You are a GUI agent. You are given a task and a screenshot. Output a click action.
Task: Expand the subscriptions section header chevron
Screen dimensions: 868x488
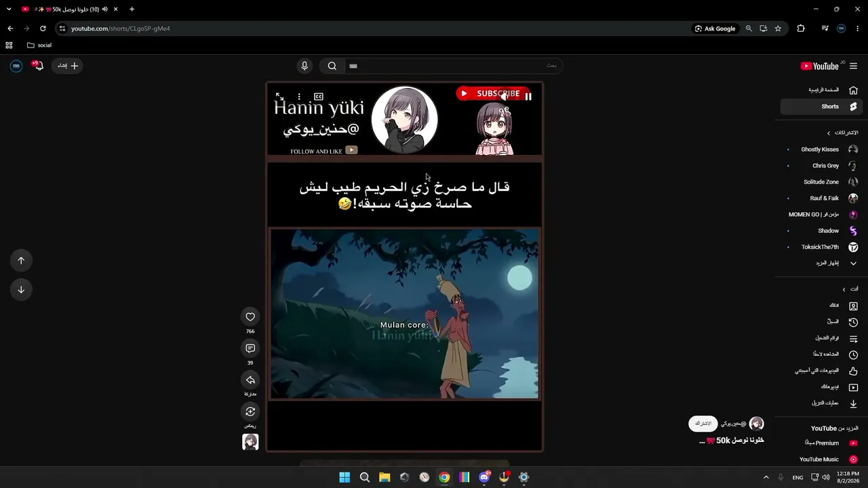829,133
